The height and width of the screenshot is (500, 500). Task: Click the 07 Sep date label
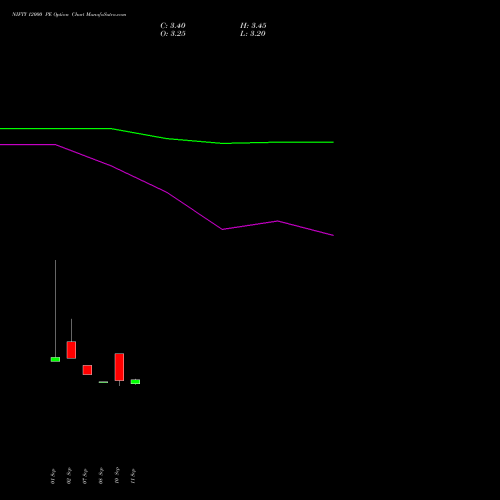tap(85, 476)
